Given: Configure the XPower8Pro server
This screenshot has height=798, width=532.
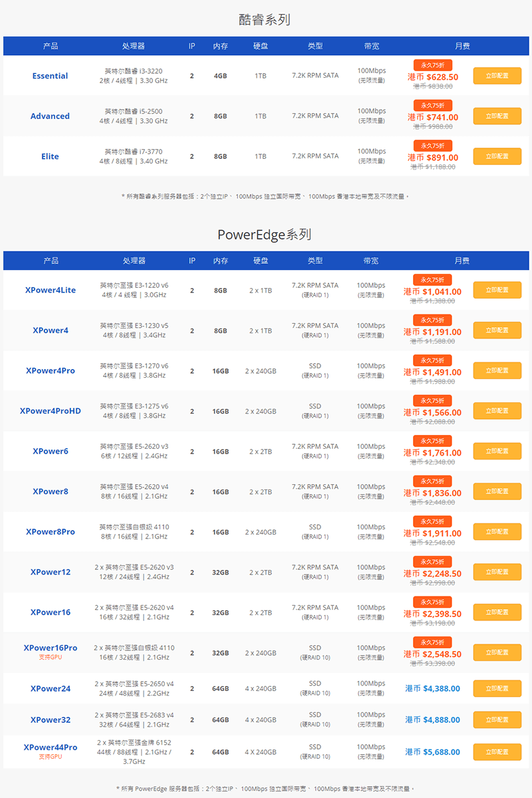Looking at the screenshot, I should pos(497,532).
